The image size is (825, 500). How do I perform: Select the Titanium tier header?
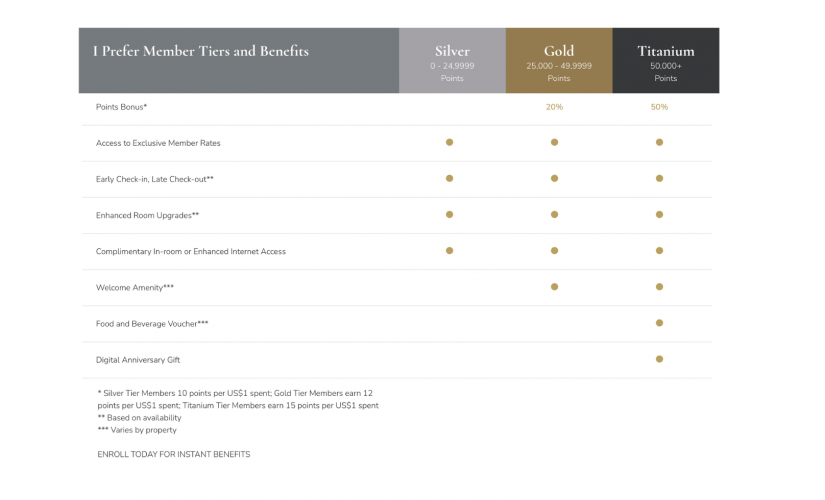coord(665,61)
